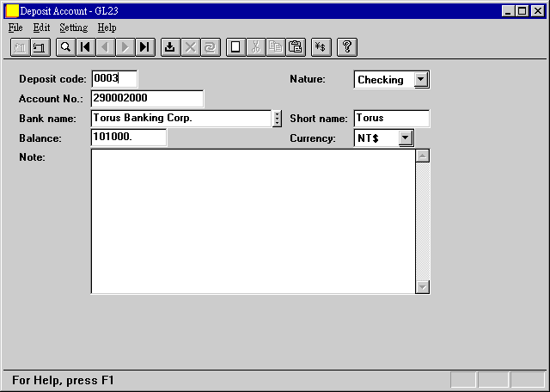The height and width of the screenshot is (392, 550).
Task: Click 'For Help, press F1' status text
Action: pos(63,381)
